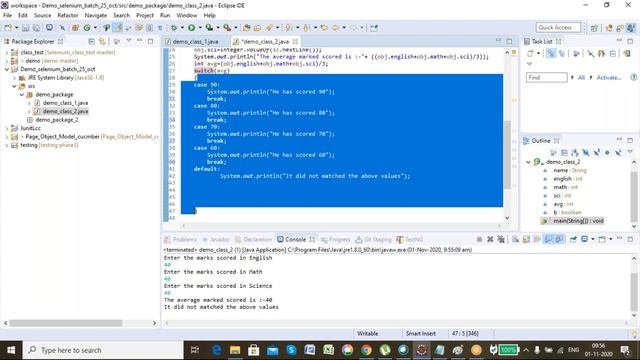The height and width of the screenshot is (360, 640).
Task: Open the Project menu
Action: tap(145, 15)
